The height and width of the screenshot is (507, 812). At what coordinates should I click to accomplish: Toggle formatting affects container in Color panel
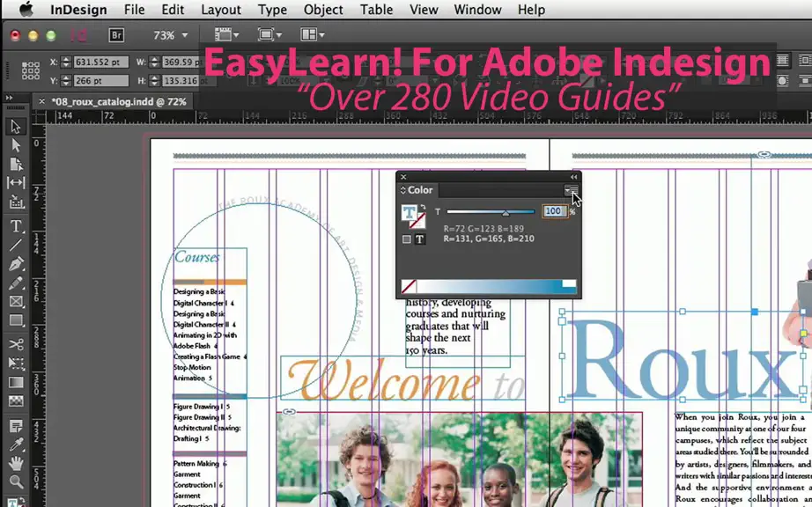pyautogui.click(x=407, y=239)
